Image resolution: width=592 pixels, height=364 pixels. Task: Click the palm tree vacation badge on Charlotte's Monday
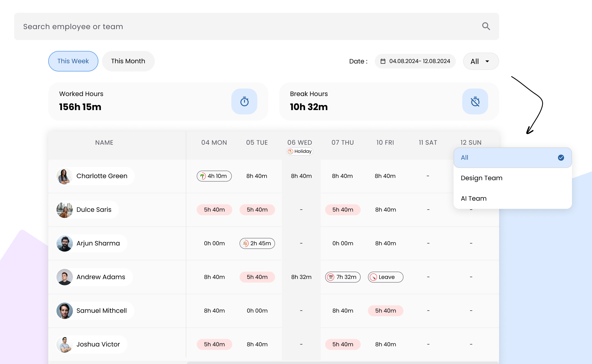click(x=214, y=176)
